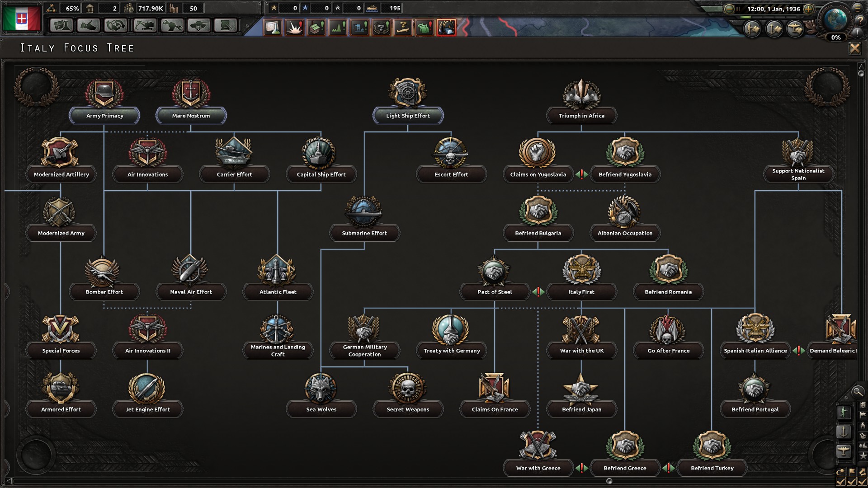Select the Mare Nostrum focus
Viewport: 868px width, 488px height.
click(191, 102)
